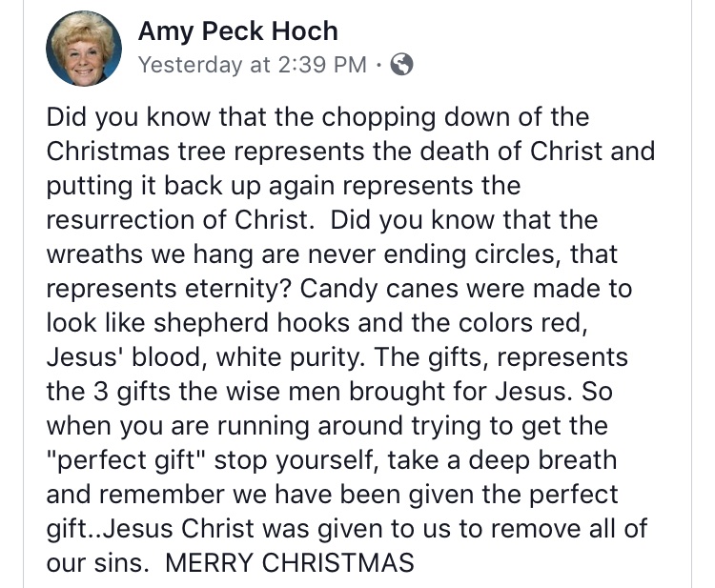Click the line beginning 'resurrection of Christ'
Image resolution: width=715 pixels, height=588 pixels.
coord(322,220)
